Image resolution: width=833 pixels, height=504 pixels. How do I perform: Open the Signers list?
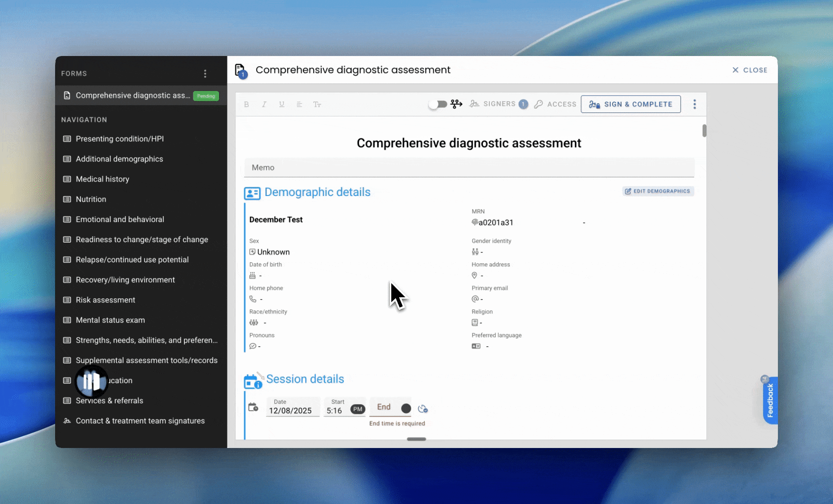[x=499, y=104]
